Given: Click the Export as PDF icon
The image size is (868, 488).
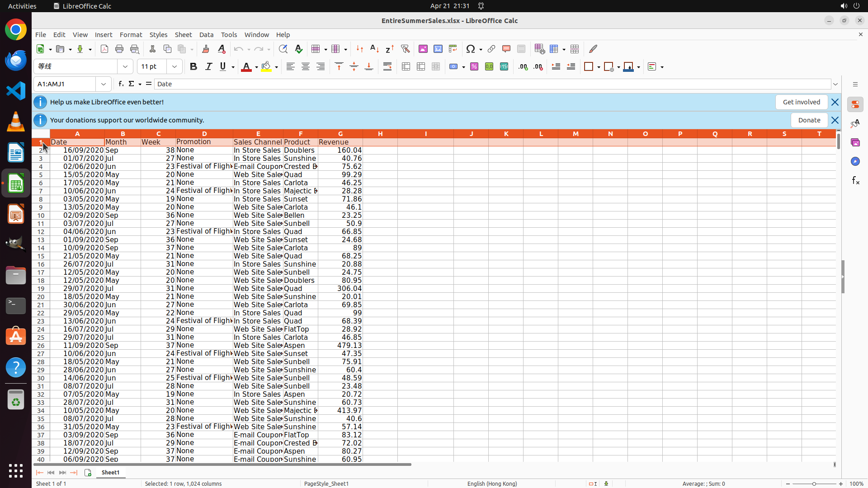Looking at the screenshot, I should coord(104,49).
